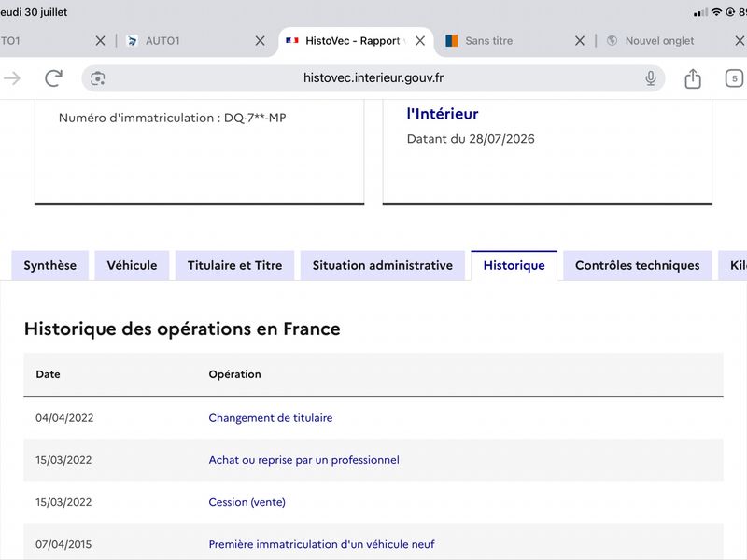Click the 15/03/2022 date beside Cession (vente)
Image resolution: width=747 pixels, height=560 pixels.
pyautogui.click(x=63, y=502)
